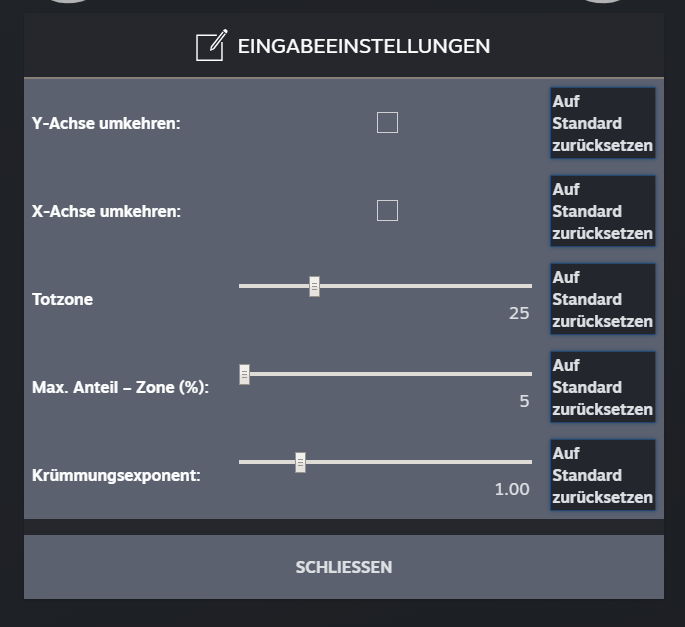Select the X-Achse umkehren label text
685x627 pixels.
(x=106, y=212)
